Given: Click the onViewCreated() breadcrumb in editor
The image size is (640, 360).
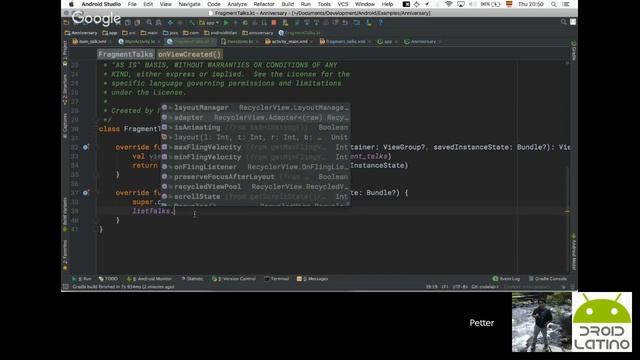Looking at the screenshot, I should point(189,54).
